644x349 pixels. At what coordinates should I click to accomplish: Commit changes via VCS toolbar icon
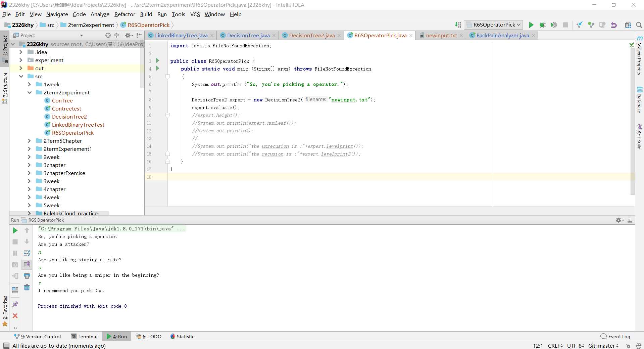pyautogui.click(x=591, y=25)
